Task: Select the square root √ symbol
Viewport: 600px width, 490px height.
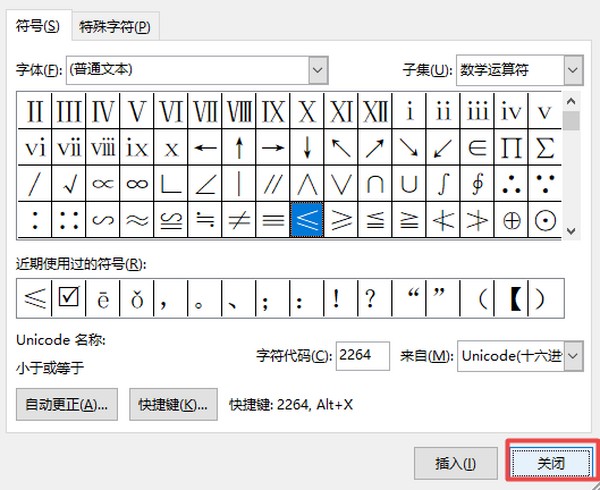Action: tap(69, 184)
